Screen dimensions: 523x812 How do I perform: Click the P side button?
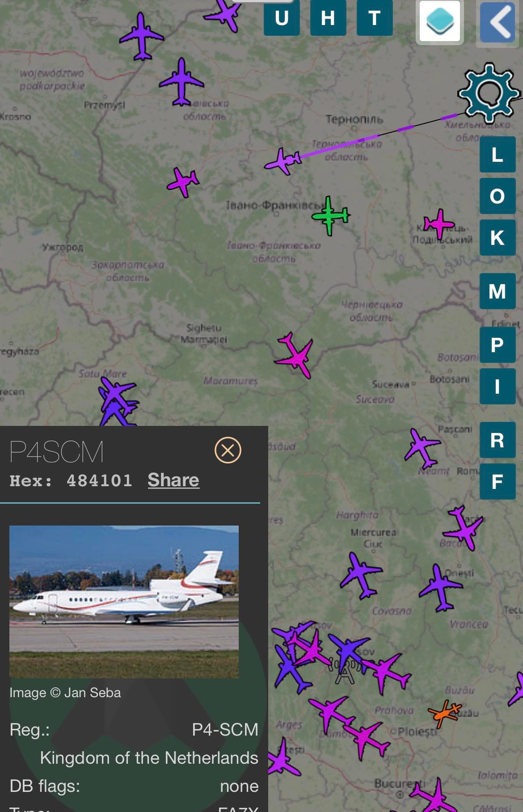click(x=498, y=345)
